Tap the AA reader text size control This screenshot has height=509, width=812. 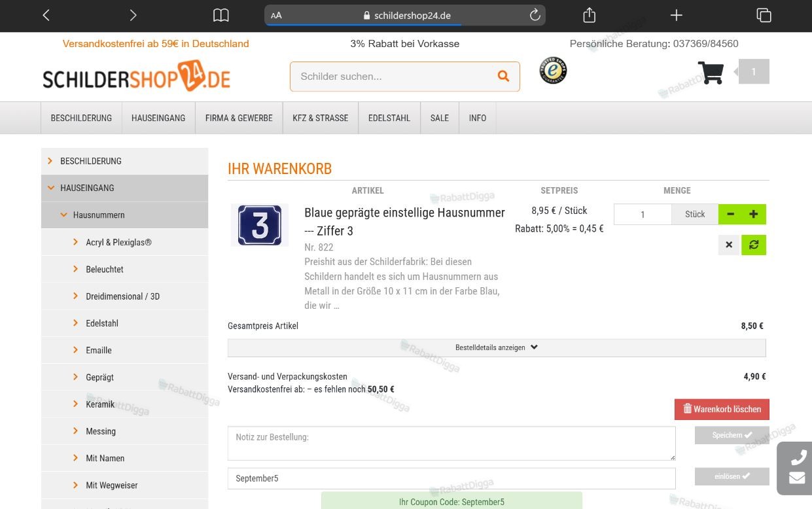(276, 15)
